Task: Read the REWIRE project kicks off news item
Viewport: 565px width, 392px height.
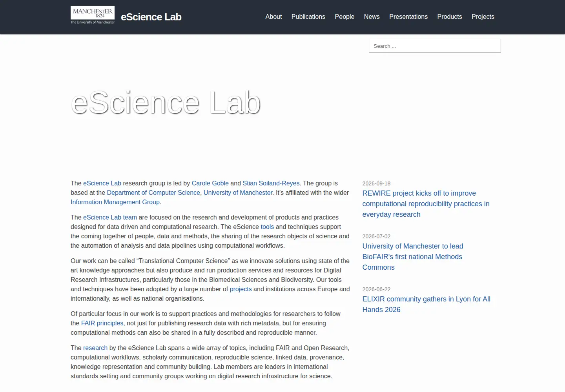Action: (426, 204)
